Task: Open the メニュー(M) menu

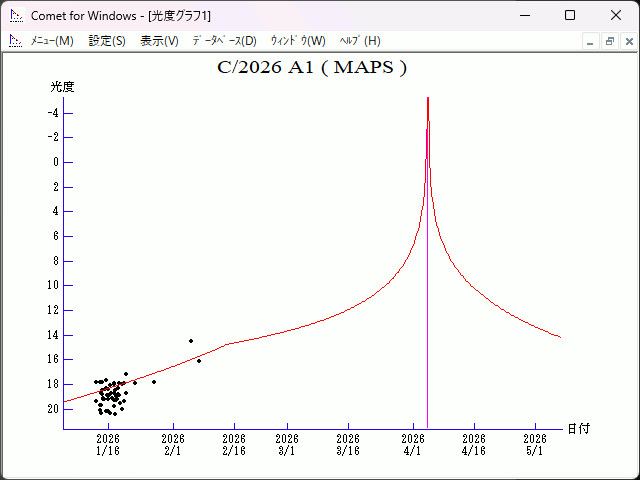Action: pyautogui.click(x=52, y=41)
